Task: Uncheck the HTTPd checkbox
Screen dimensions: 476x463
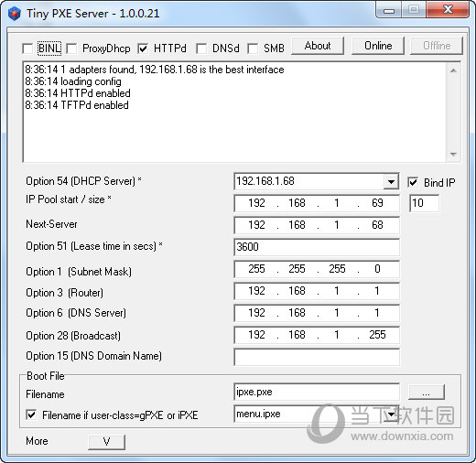Action: pyautogui.click(x=143, y=48)
